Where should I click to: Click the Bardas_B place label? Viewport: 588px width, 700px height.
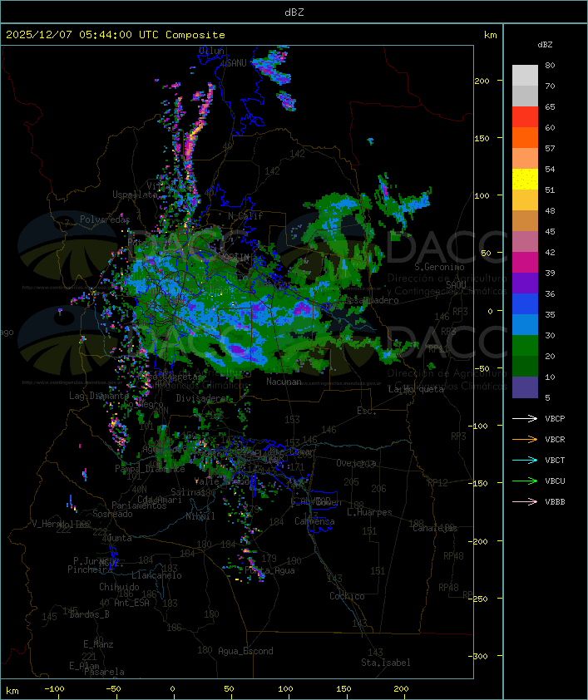[89, 614]
